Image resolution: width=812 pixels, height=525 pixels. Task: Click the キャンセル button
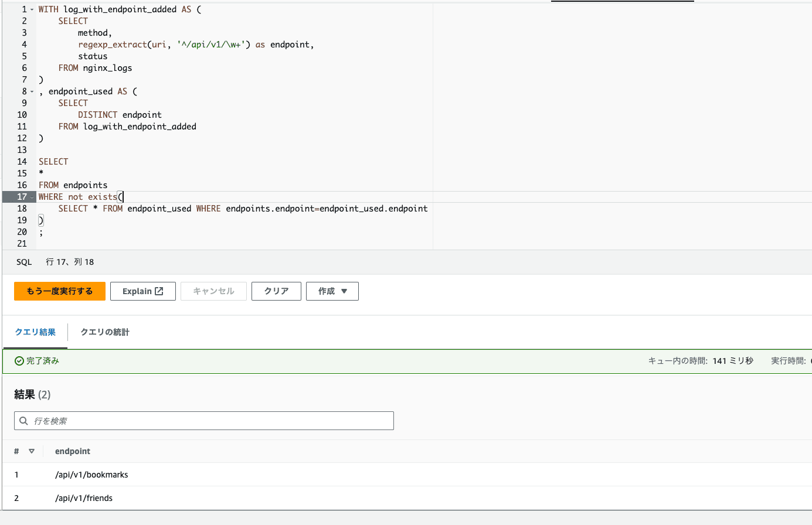click(x=213, y=291)
